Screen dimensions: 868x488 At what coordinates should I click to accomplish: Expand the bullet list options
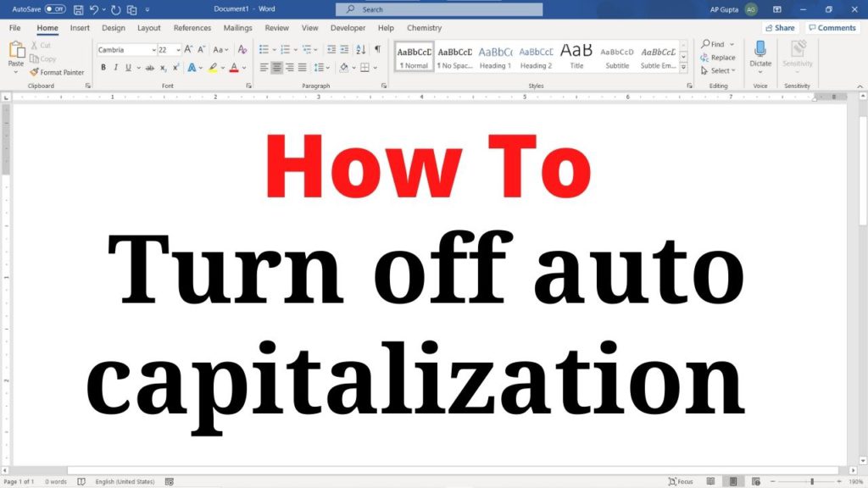pyautogui.click(x=273, y=49)
